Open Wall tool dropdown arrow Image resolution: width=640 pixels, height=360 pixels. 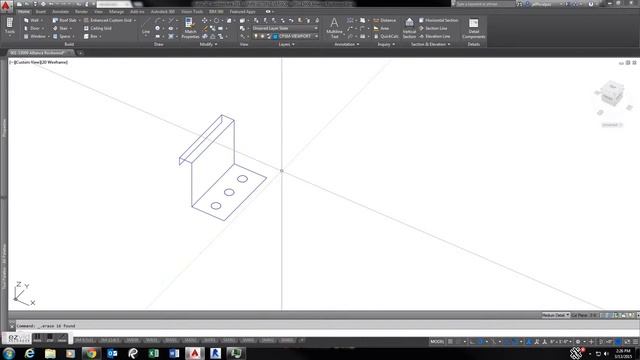pyautogui.click(x=42, y=20)
